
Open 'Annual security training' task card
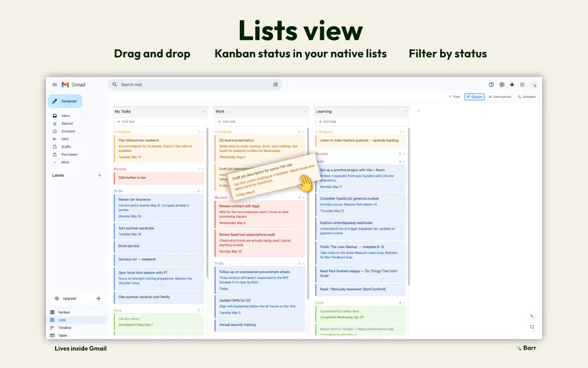point(260,325)
